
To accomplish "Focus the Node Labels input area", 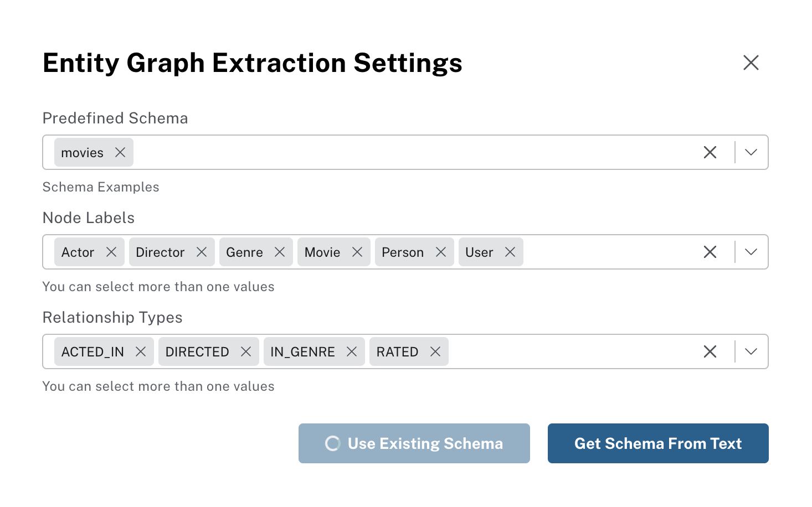I will point(405,252).
